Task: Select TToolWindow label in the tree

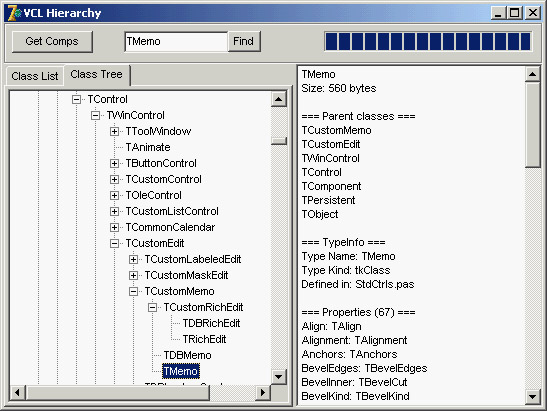Action: [158, 132]
